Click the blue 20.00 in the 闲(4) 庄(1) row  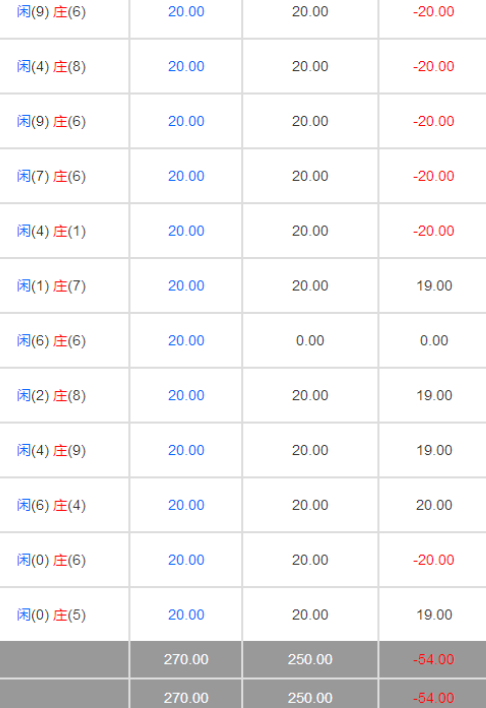click(x=186, y=231)
